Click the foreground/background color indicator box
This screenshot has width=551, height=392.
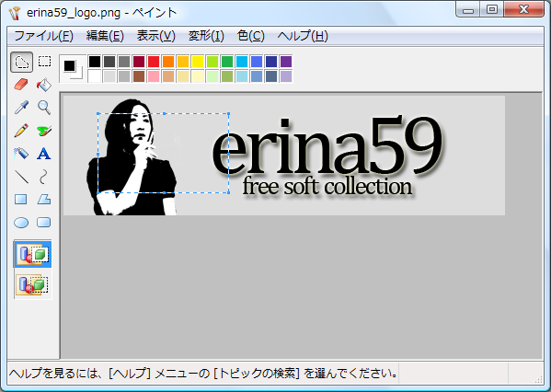[x=73, y=69]
